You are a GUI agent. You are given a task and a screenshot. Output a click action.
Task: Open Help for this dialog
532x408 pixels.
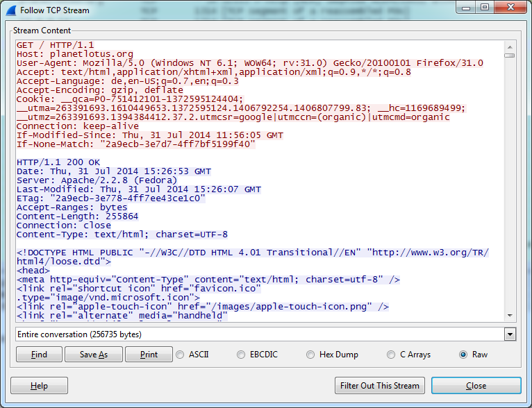pyautogui.click(x=39, y=386)
